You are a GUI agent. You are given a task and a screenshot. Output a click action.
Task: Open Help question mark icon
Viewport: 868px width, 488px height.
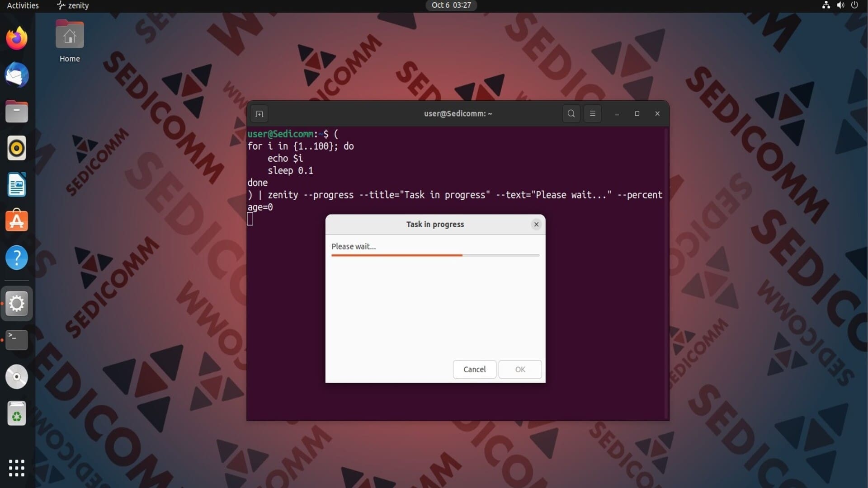17,258
